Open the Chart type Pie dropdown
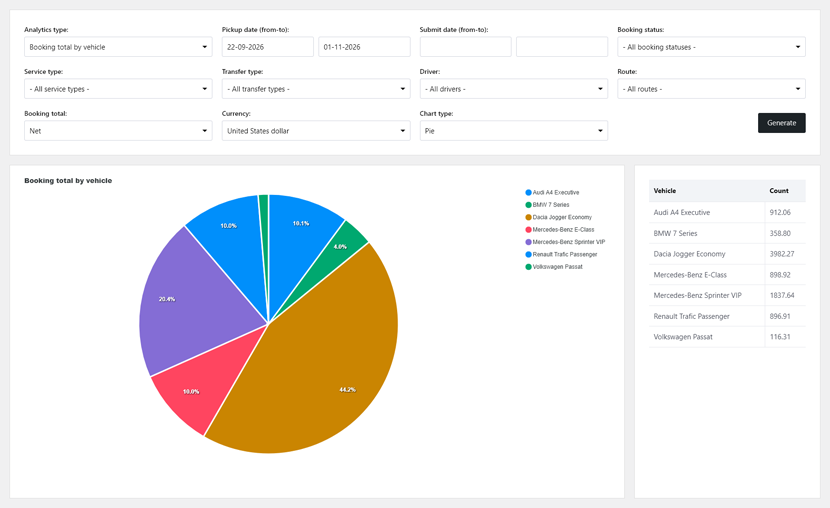The height and width of the screenshot is (508, 830). click(513, 131)
